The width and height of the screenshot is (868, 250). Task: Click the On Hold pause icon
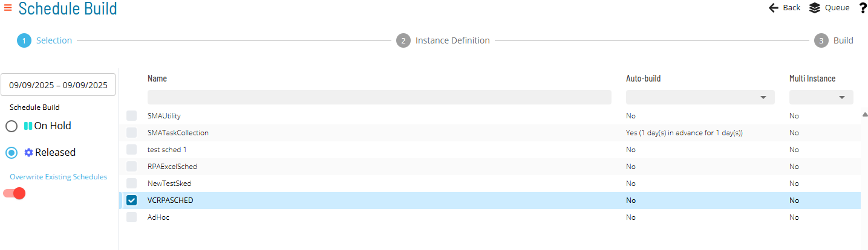pos(28,126)
